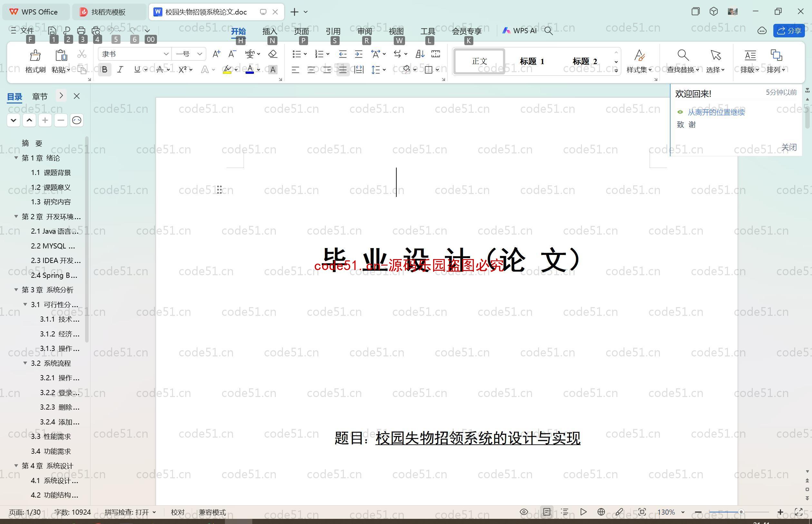Decrease font size with A- icon
This screenshot has width=812, height=524.
point(232,54)
